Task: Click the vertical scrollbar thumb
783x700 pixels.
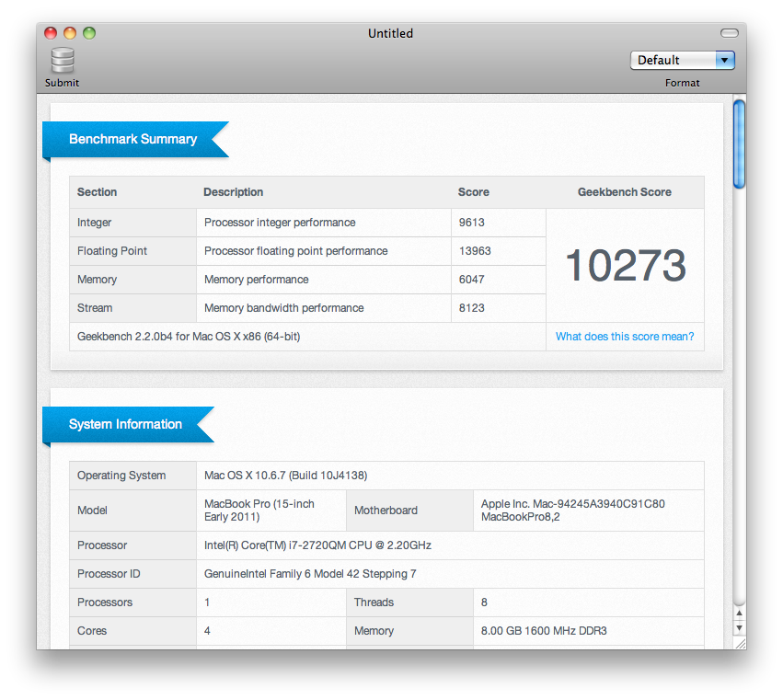Action: pyautogui.click(x=739, y=144)
